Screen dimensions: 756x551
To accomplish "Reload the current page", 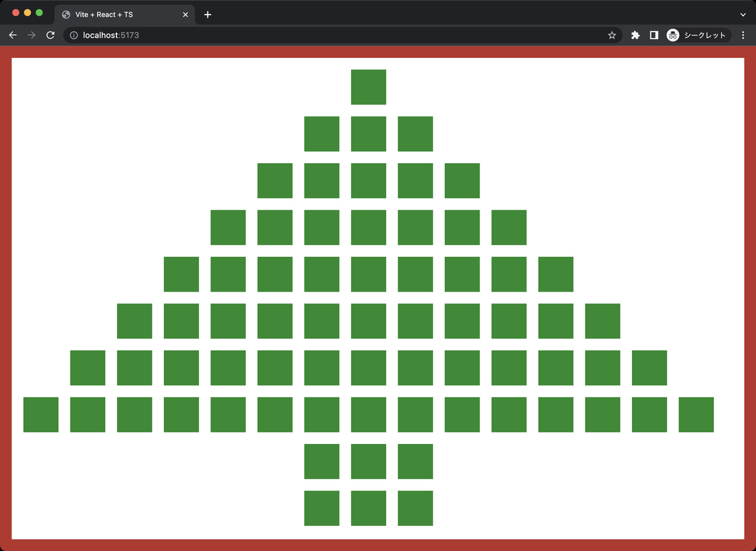I will click(x=50, y=35).
